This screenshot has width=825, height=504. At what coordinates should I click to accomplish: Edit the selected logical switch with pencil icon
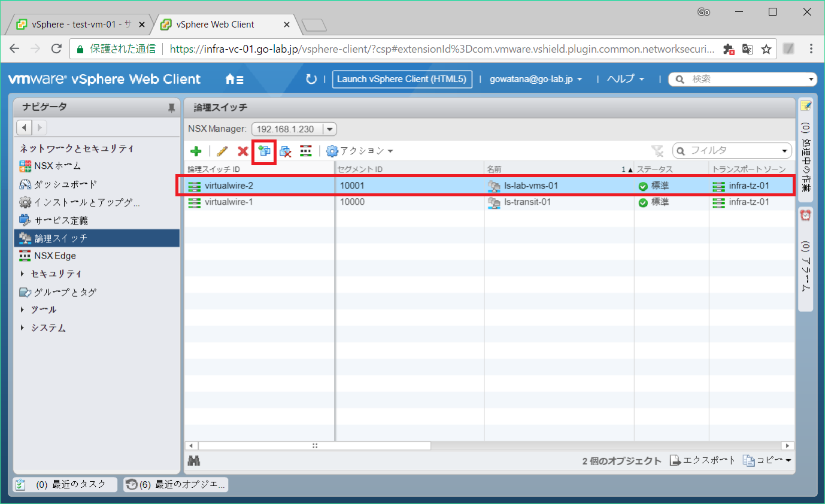coord(222,151)
